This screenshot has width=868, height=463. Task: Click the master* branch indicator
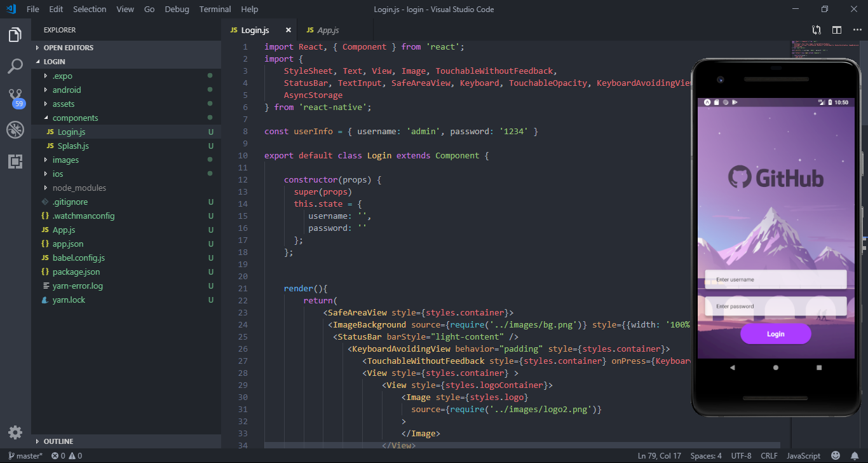tap(25, 455)
